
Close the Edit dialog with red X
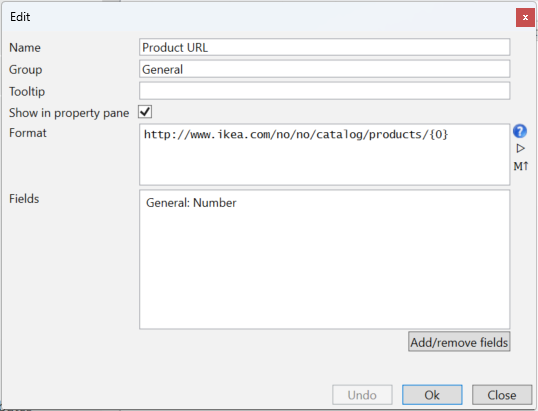pos(525,17)
